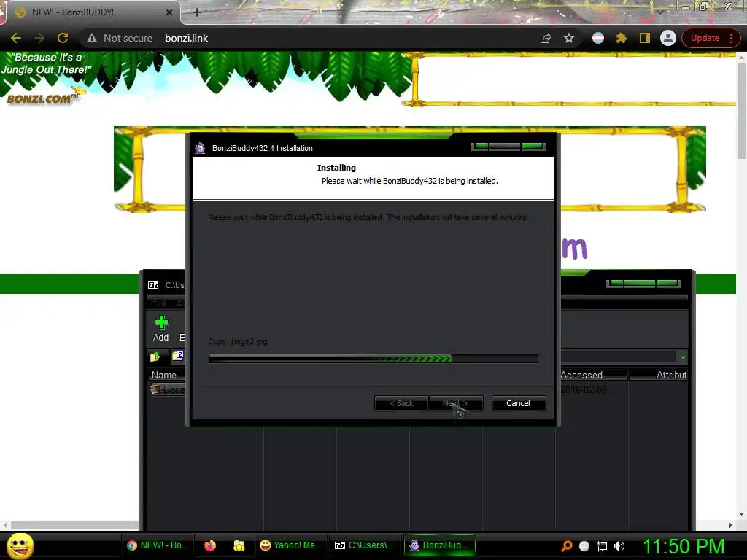This screenshot has height=560, width=747.
Task: Click the Next > installer button
Action: (x=455, y=403)
